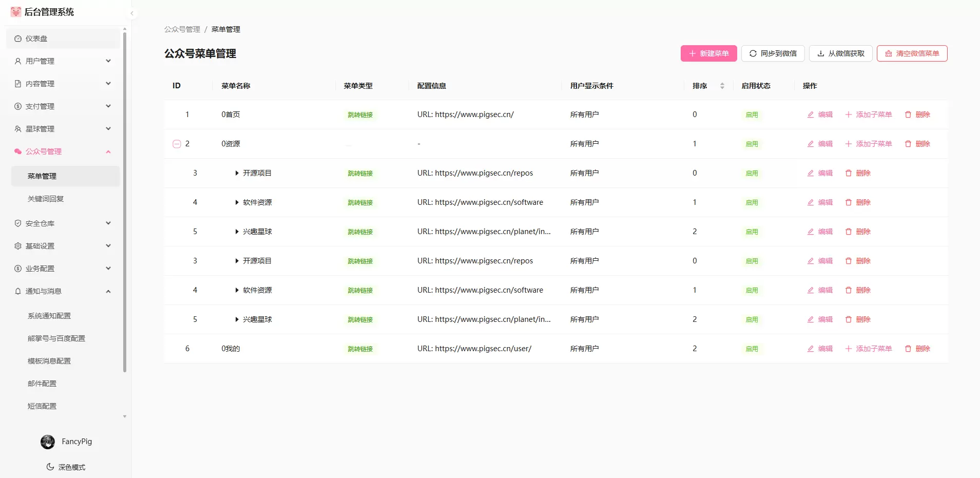Screen dimensions: 980x478
Task: Expand the 支付管理 menu chevron
Action: point(108,106)
